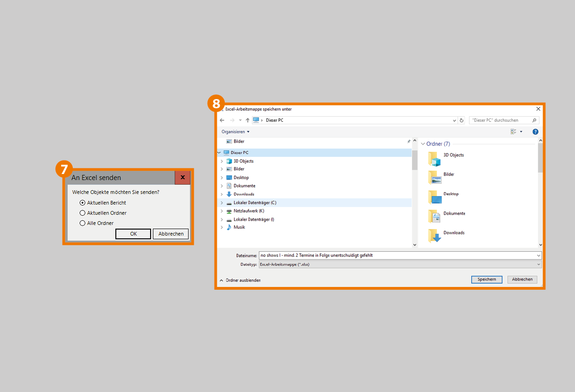Select the Aktuellen Ordner radio button
The width and height of the screenshot is (575, 392).
pyautogui.click(x=82, y=213)
